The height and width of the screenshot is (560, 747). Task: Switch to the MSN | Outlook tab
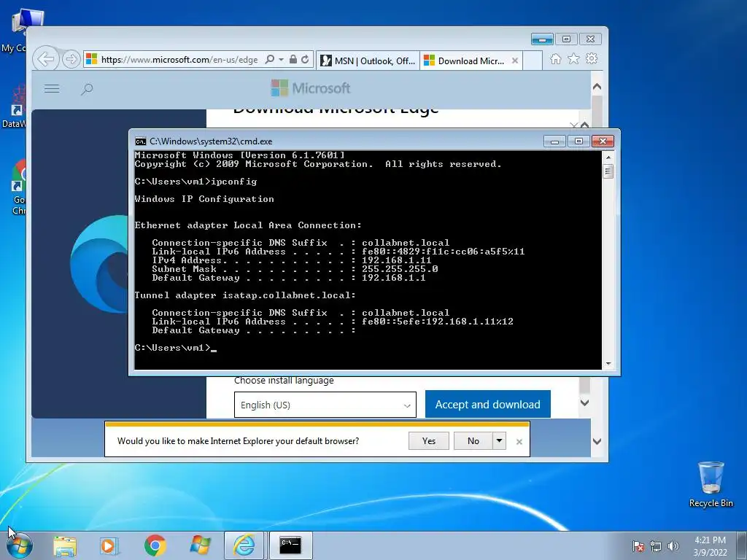[368, 61]
